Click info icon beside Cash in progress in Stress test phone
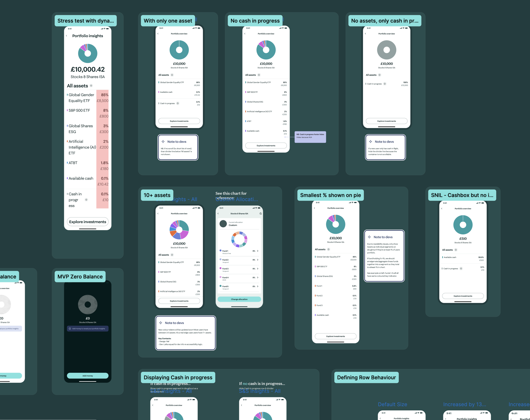530x420 pixels. [86, 200]
